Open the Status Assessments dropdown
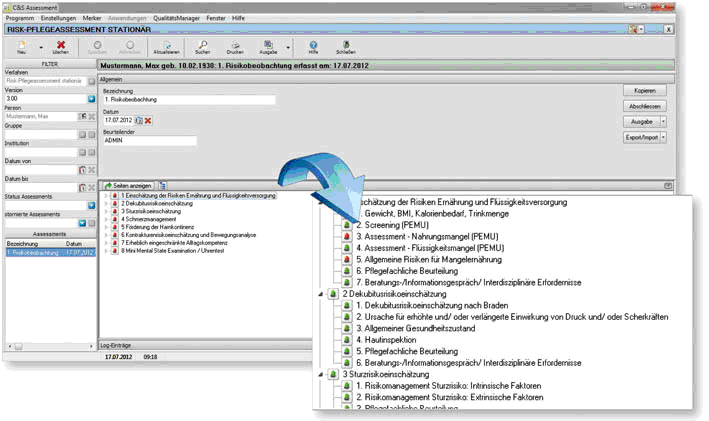709x421 pixels. [x=91, y=205]
